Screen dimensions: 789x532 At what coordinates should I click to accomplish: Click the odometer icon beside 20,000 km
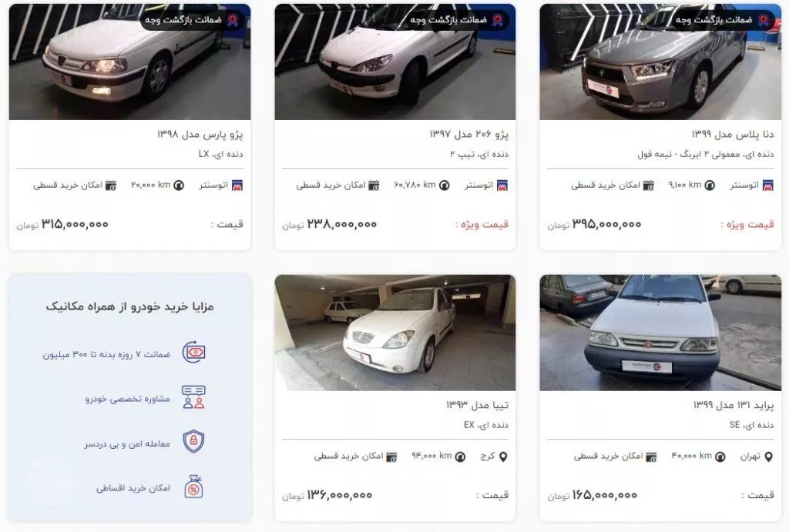[179, 186]
